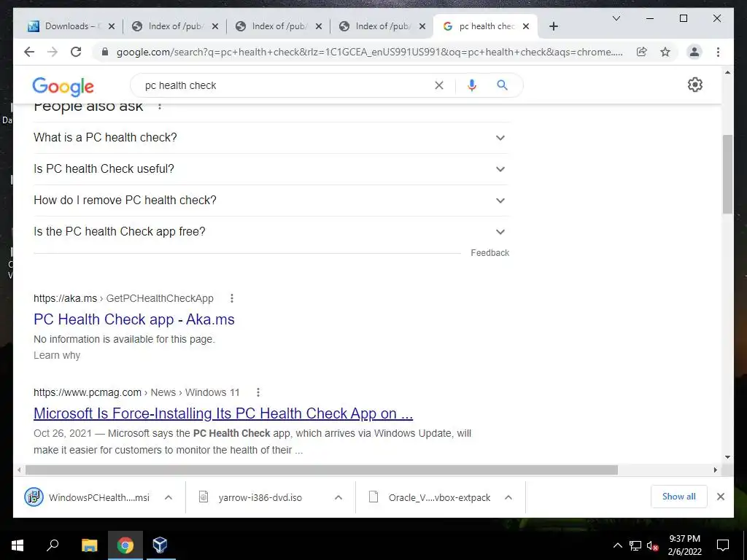Click the address bar URL

[369, 52]
